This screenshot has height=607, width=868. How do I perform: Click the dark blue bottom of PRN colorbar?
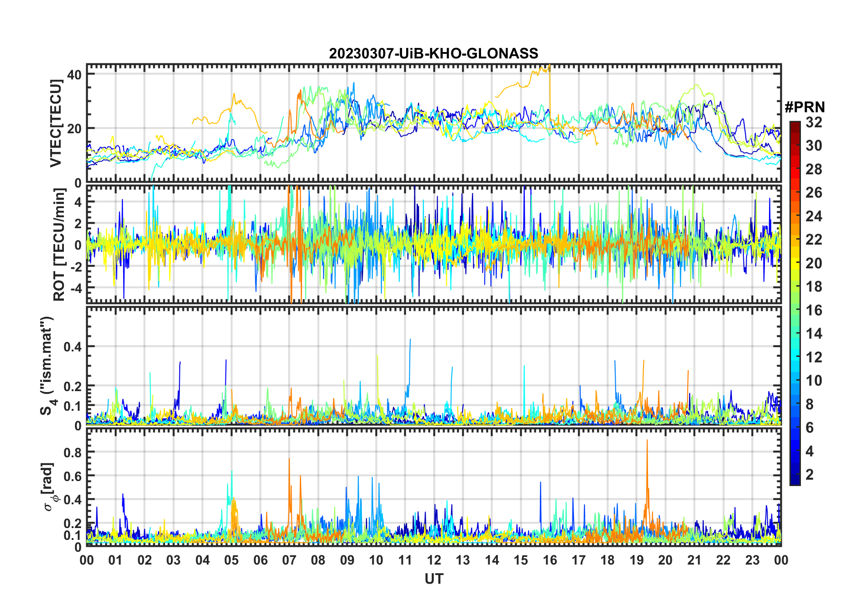point(795,479)
